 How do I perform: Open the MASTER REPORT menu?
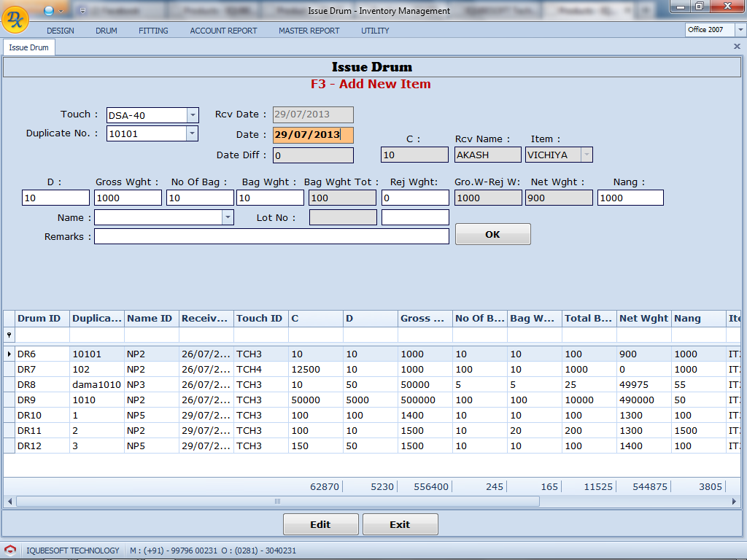(309, 31)
